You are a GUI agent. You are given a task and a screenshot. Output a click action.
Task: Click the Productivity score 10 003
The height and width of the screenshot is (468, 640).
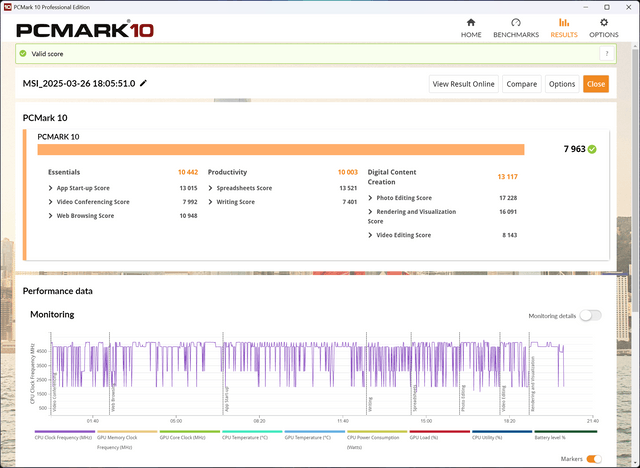tap(348, 172)
